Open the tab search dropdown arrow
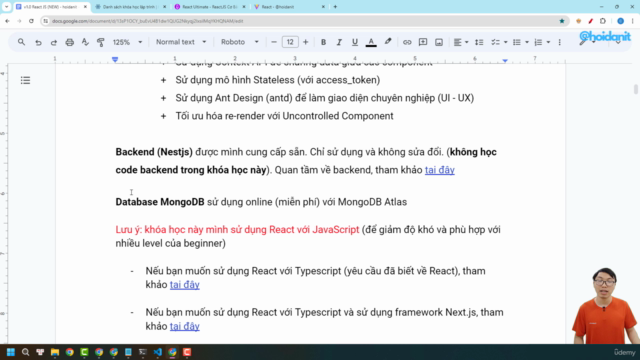640x360 pixels. point(6,7)
